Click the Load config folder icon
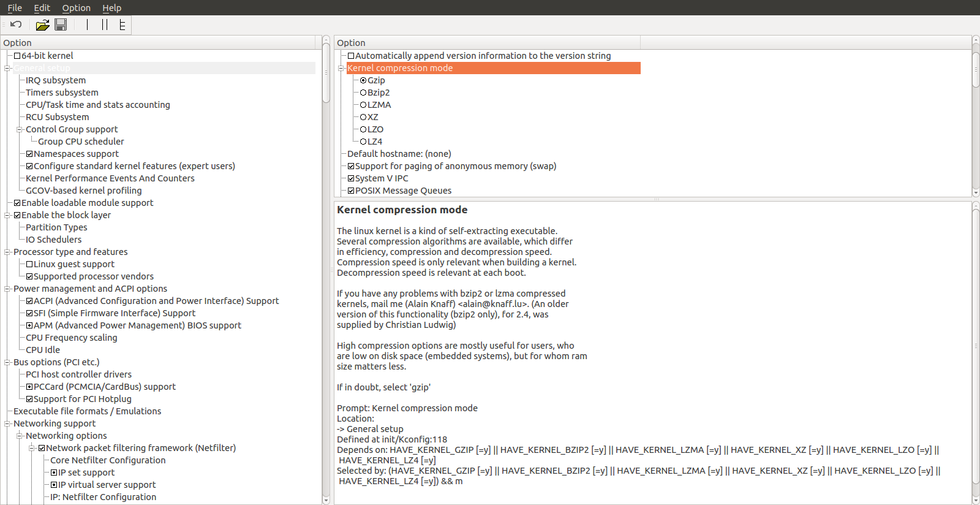Viewport: 980px width, 505px height. coord(42,25)
